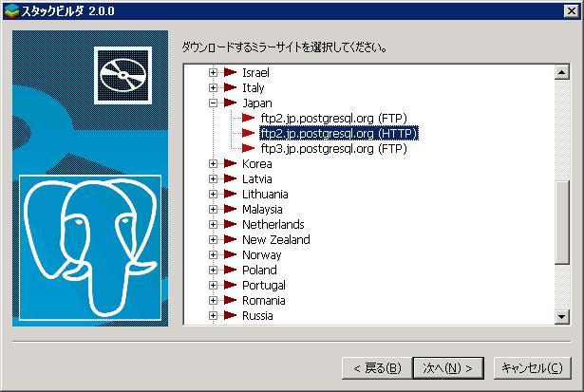This screenshot has width=584, height=392.
Task: Click the red flag icon beside Poland
Action: [230, 270]
